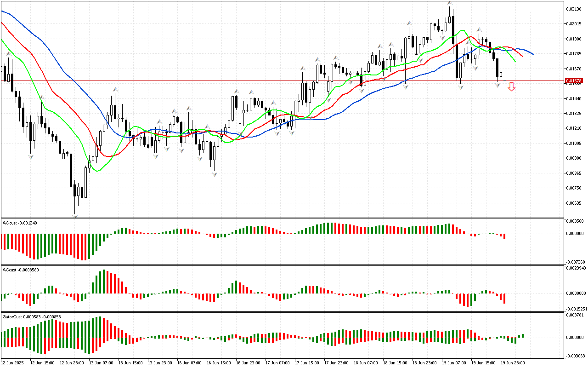This screenshot has height=368, width=588.
Task: Click the -0.003063 Gator scale value
Action: tap(575, 356)
